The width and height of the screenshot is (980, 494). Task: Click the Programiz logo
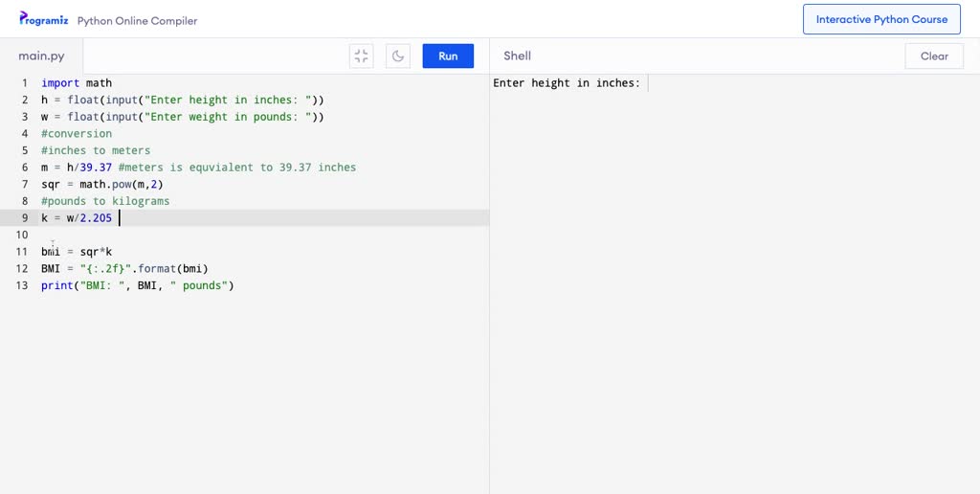(x=44, y=19)
